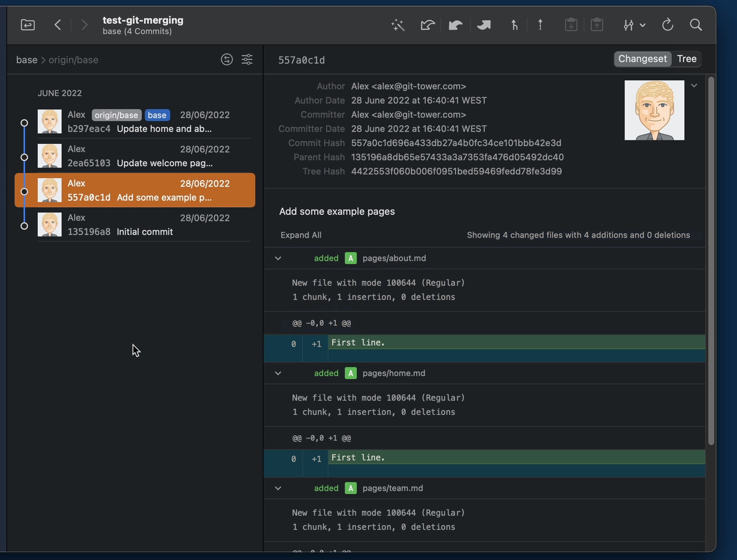Open the search magnifier
This screenshot has width=737, height=560.
click(x=695, y=25)
